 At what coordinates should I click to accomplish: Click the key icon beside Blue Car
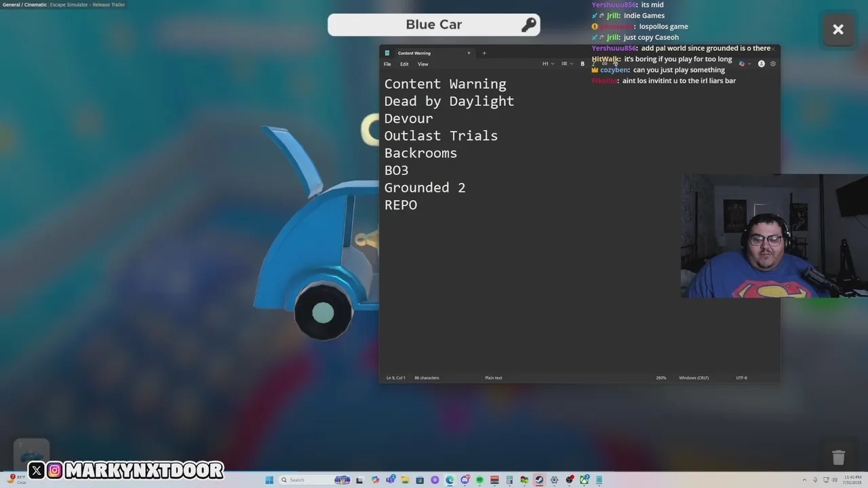click(528, 25)
